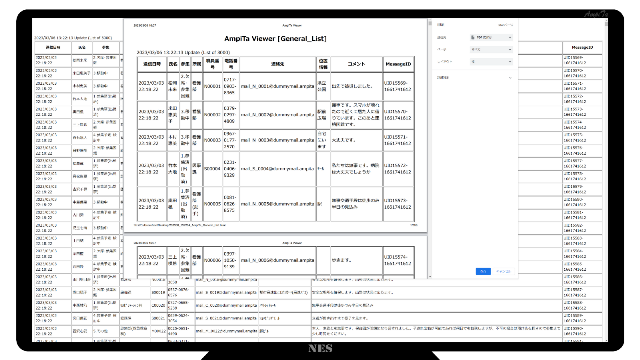The width and height of the screenshot is (640, 360).
Task: Expand the More settings section chevron
Action: 510,78
